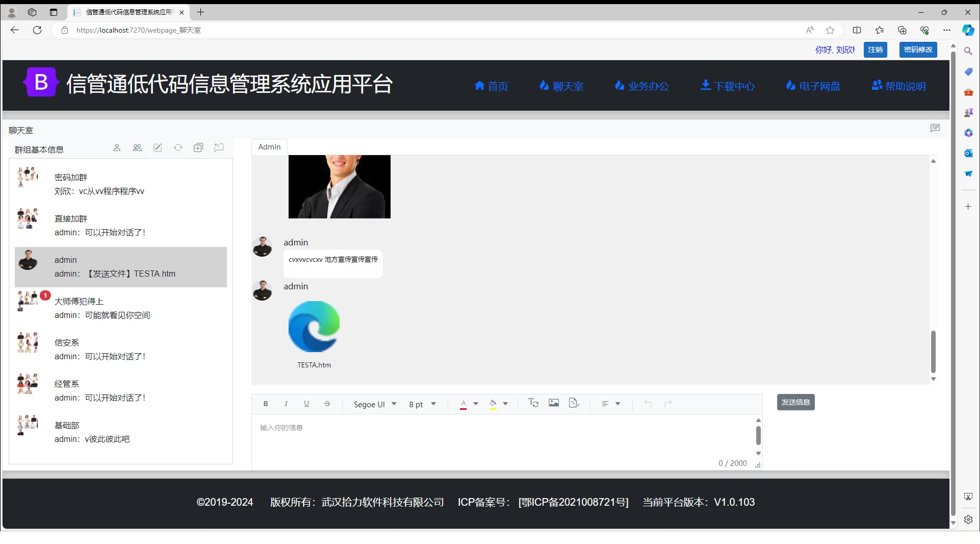Viewport: 980px width, 544px height.
Task: Refresh the group list with the sync icon
Action: point(178,147)
